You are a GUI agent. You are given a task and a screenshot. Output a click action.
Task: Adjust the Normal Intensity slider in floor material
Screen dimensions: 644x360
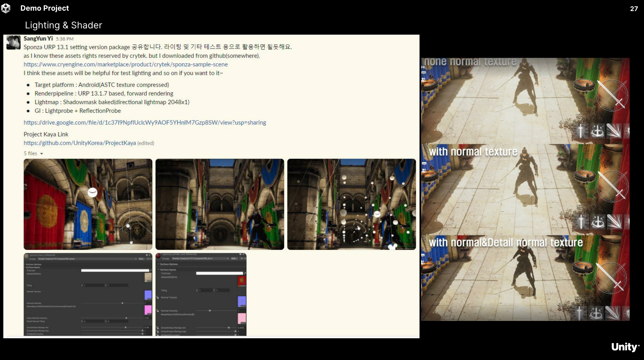112,303
